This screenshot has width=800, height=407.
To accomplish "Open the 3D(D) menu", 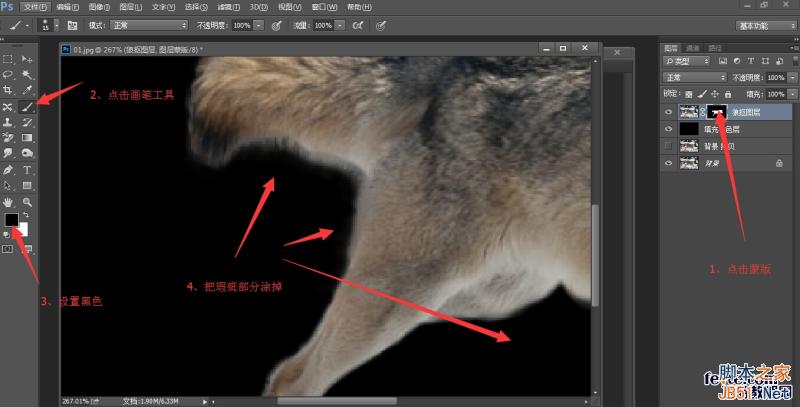I will point(259,7).
